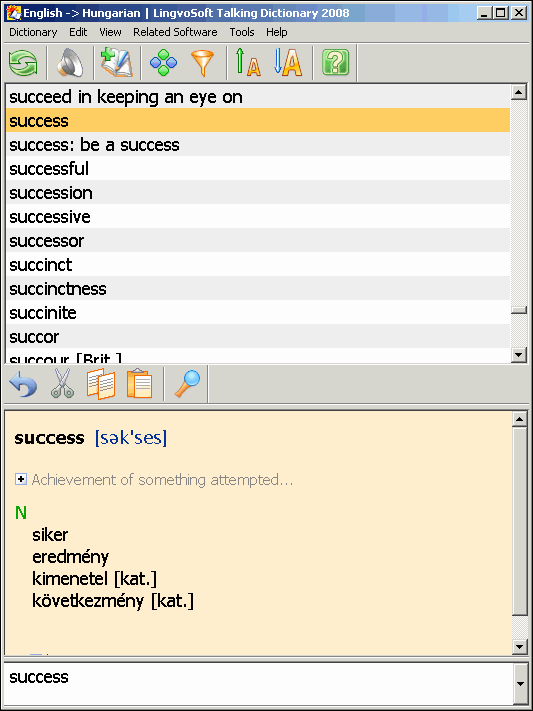Click the blue four-circles toolbar icon

(x=163, y=63)
